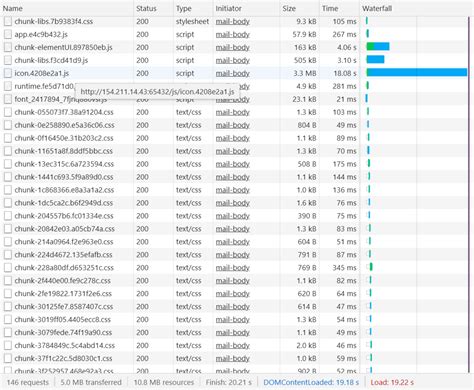474x390 pixels.
Task: Click the file icon beside icon.4208e2a1.js
Action: (8, 73)
